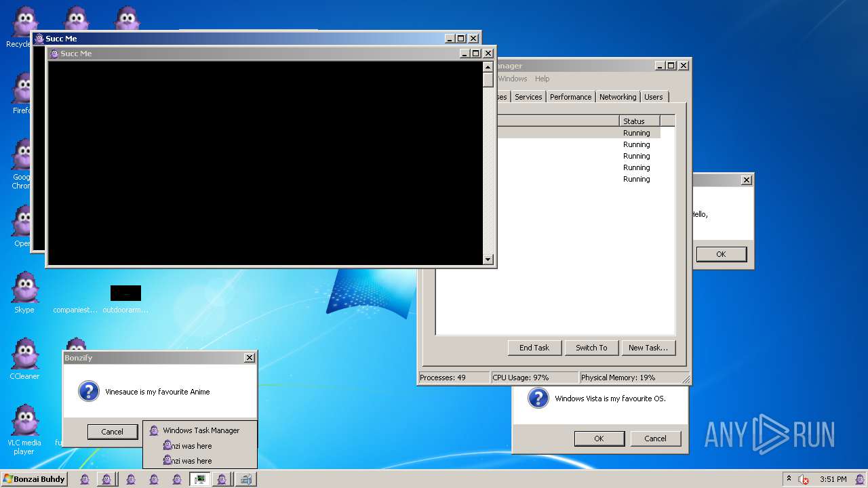Open the Windows menu in Task Manager

[x=513, y=79]
